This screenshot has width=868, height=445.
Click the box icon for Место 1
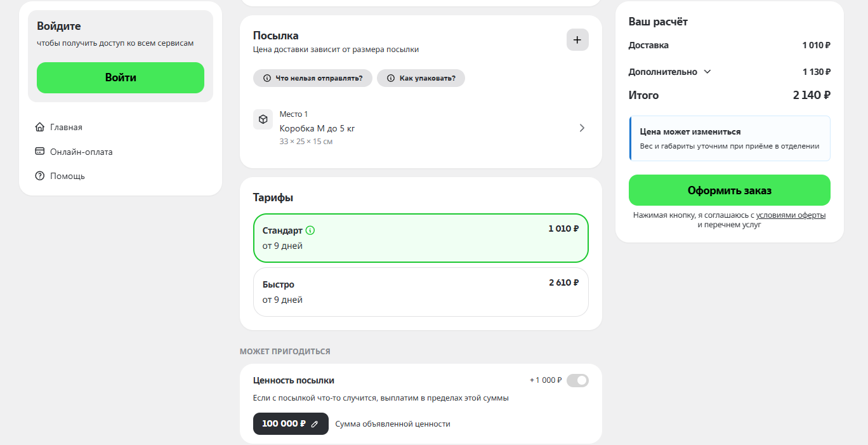263,119
